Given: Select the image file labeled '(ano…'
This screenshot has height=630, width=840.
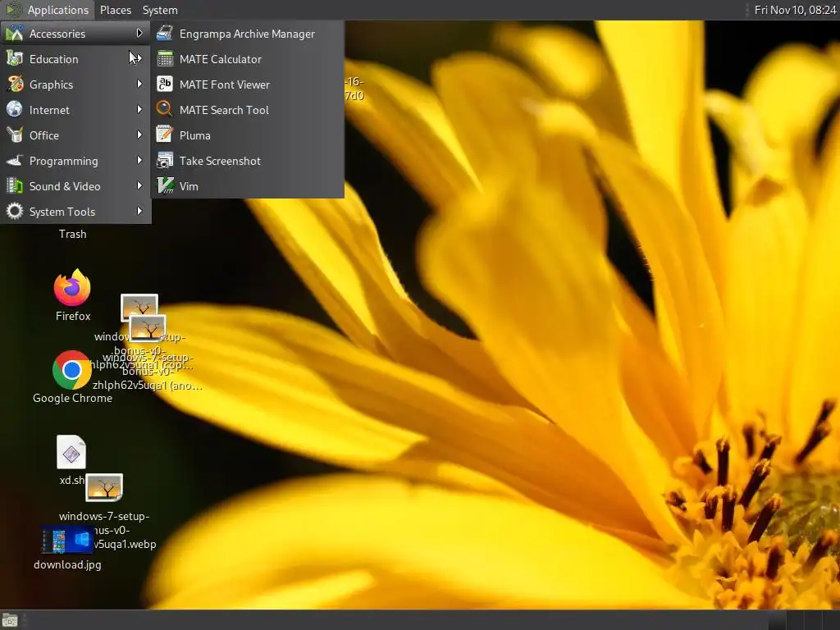Looking at the screenshot, I should [148, 328].
